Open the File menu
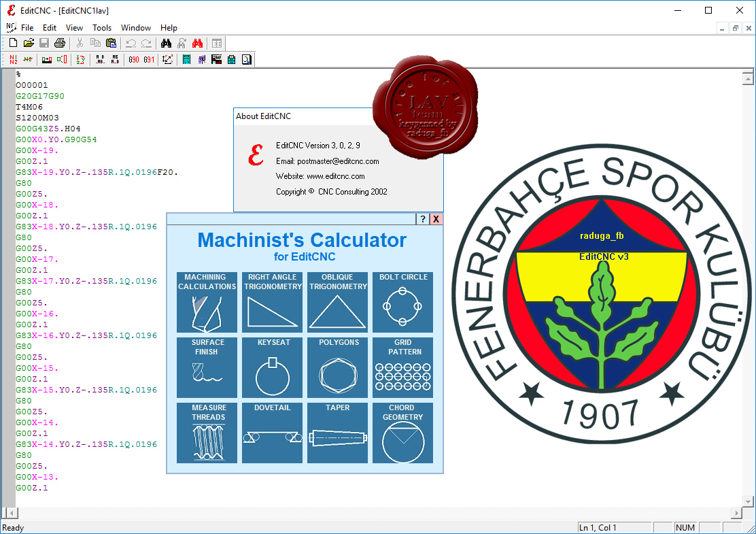Screen dimensions: 756x534 coord(27,27)
